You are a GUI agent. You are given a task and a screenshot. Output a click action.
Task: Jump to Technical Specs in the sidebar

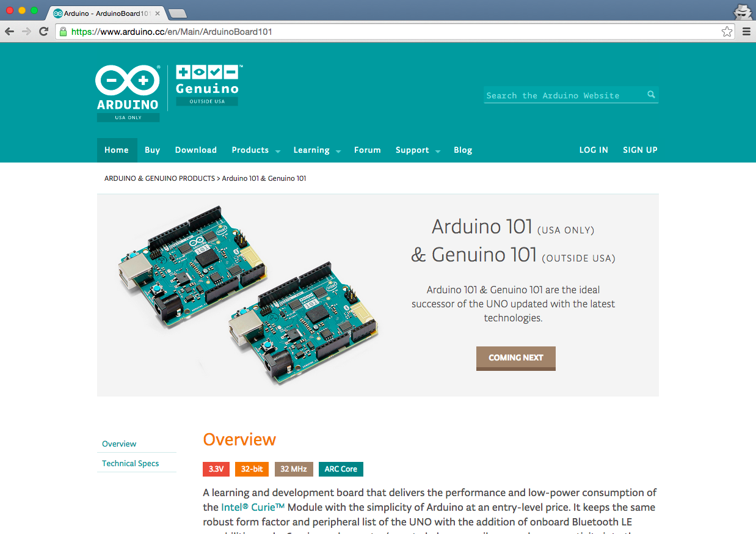pos(130,463)
